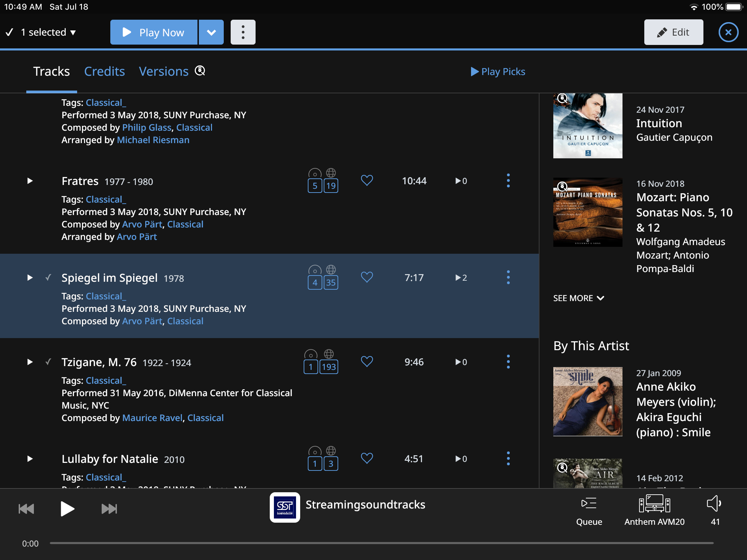Toggle Tzigane track selection checkmark
The image size is (747, 560).
(x=48, y=362)
